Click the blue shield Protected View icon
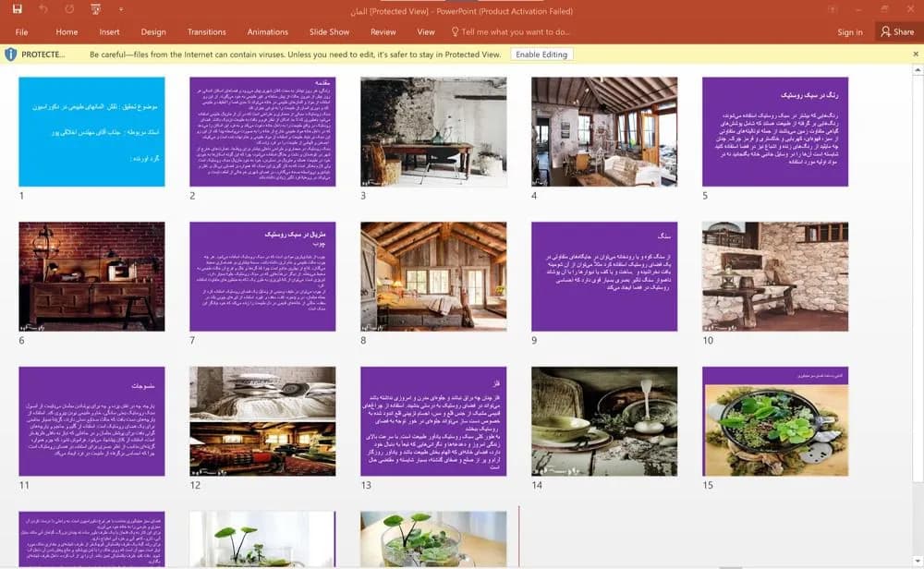This screenshot has height=569, width=924. (10, 54)
